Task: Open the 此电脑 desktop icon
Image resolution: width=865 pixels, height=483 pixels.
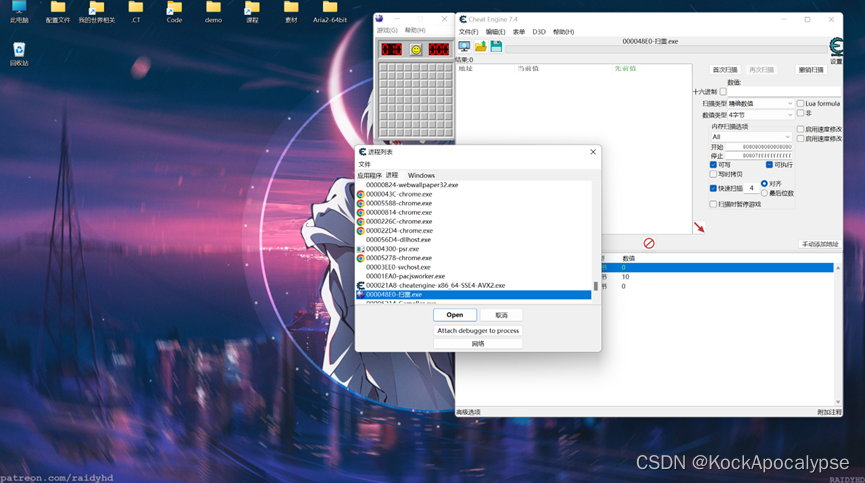Action: pyautogui.click(x=19, y=12)
